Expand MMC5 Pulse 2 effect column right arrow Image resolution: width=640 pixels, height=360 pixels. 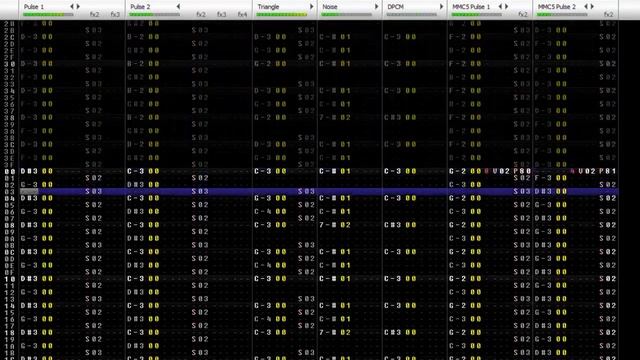coord(592,7)
